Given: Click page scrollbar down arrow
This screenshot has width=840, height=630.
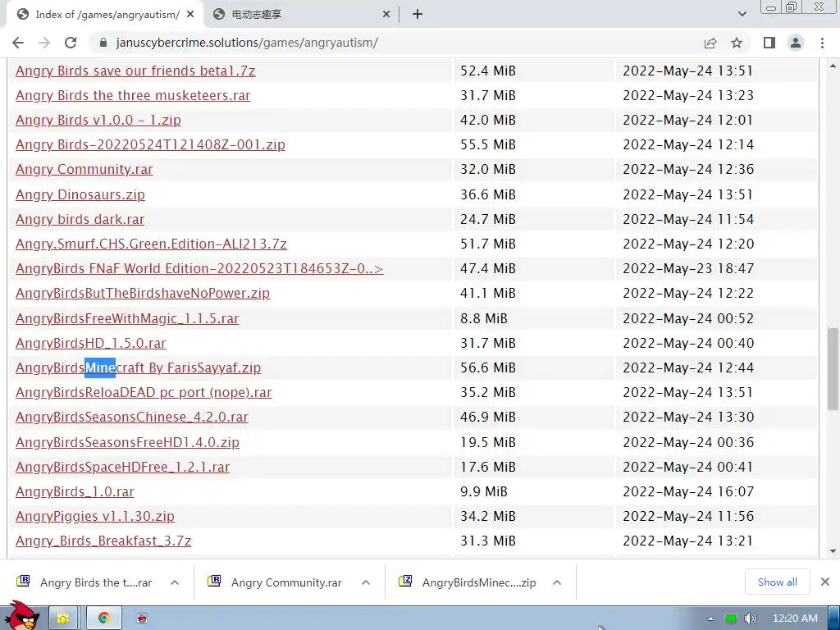Looking at the screenshot, I should pyautogui.click(x=833, y=550).
